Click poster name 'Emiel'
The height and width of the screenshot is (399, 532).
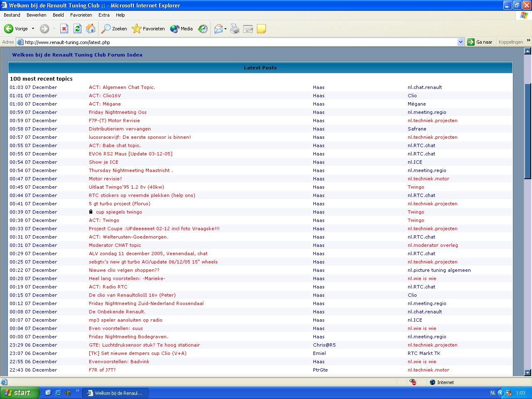[319, 353]
